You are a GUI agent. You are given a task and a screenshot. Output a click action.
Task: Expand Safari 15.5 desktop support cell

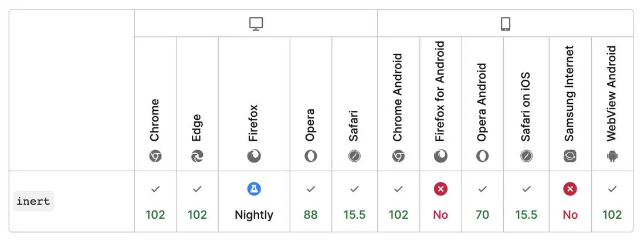coord(354,202)
